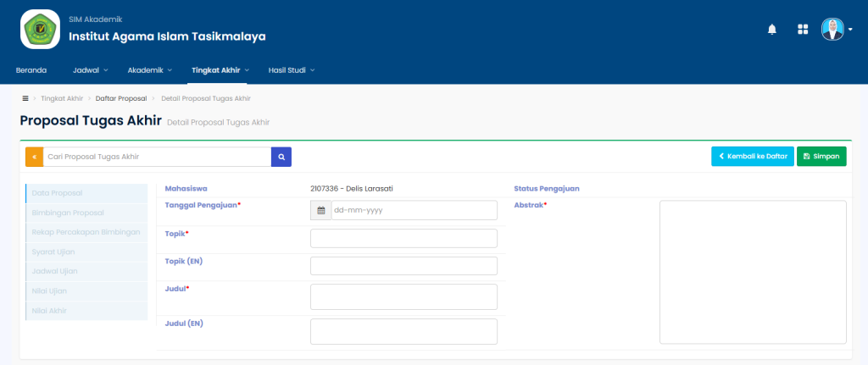Click the notification bell icon
Screen dimensions: 868x365
(x=771, y=30)
